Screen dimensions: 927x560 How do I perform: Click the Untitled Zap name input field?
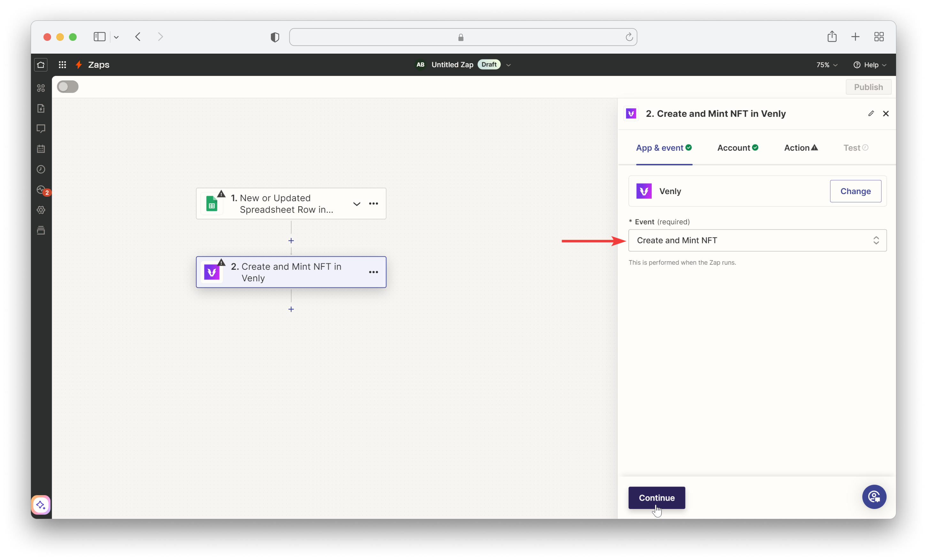coord(452,64)
